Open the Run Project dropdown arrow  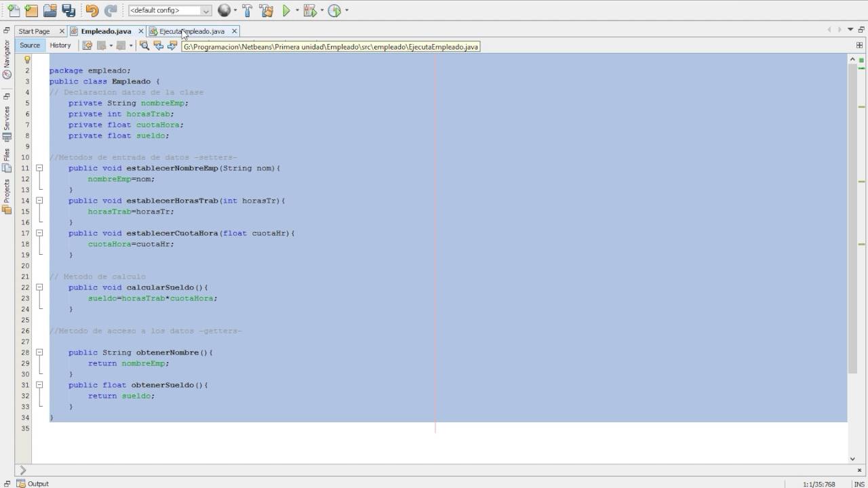(x=297, y=10)
